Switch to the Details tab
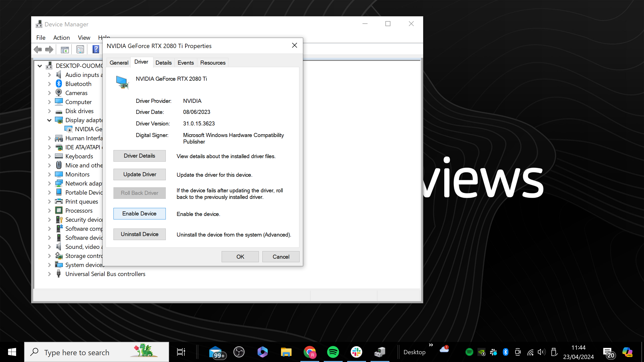The height and width of the screenshot is (362, 644). tap(164, 63)
